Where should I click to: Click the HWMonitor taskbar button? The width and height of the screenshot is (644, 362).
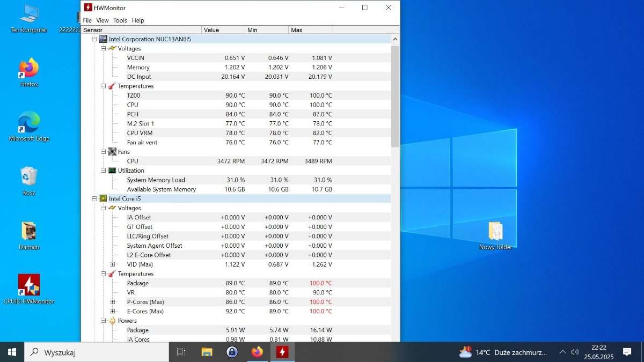point(282,352)
